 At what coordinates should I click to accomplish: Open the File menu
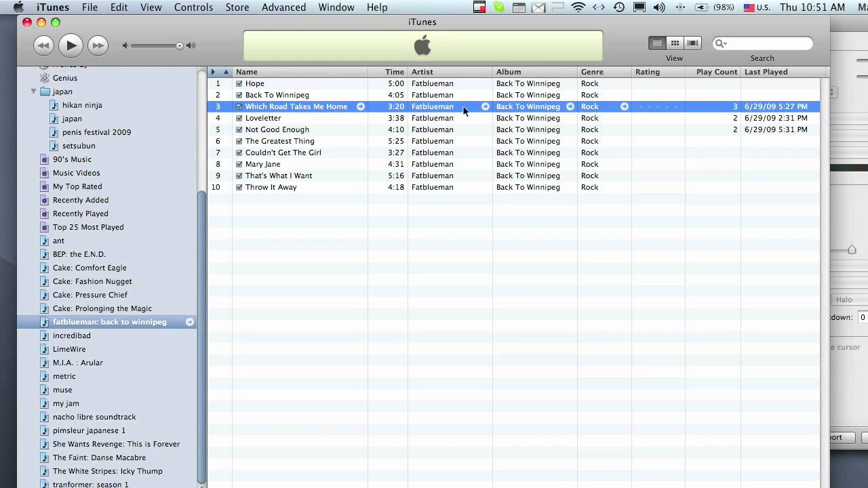[x=90, y=7]
